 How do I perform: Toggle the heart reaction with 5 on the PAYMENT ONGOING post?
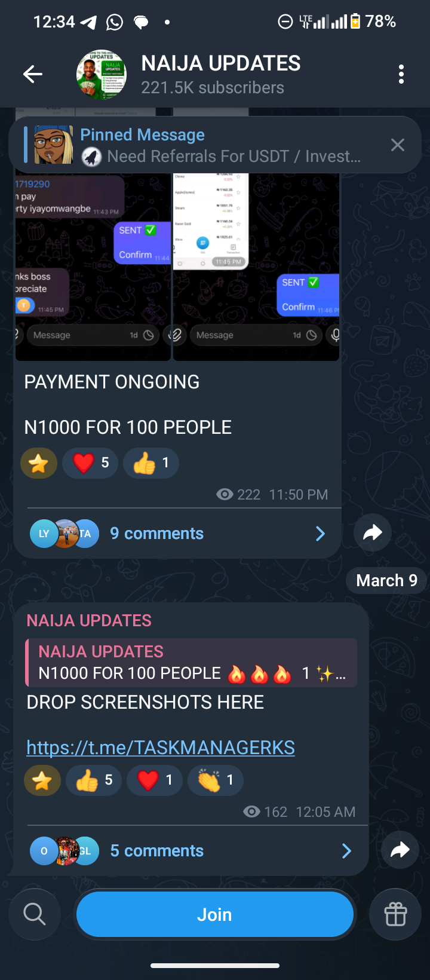tap(90, 463)
